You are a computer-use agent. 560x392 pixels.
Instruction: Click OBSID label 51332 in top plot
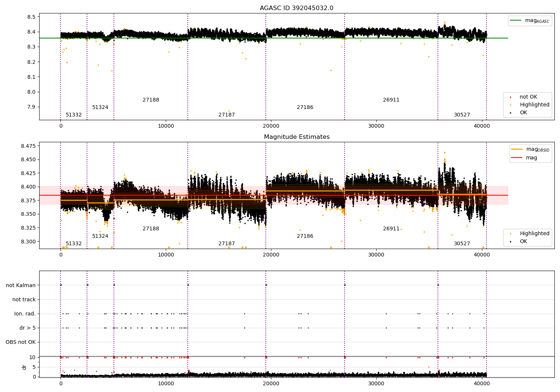pos(74,115)
